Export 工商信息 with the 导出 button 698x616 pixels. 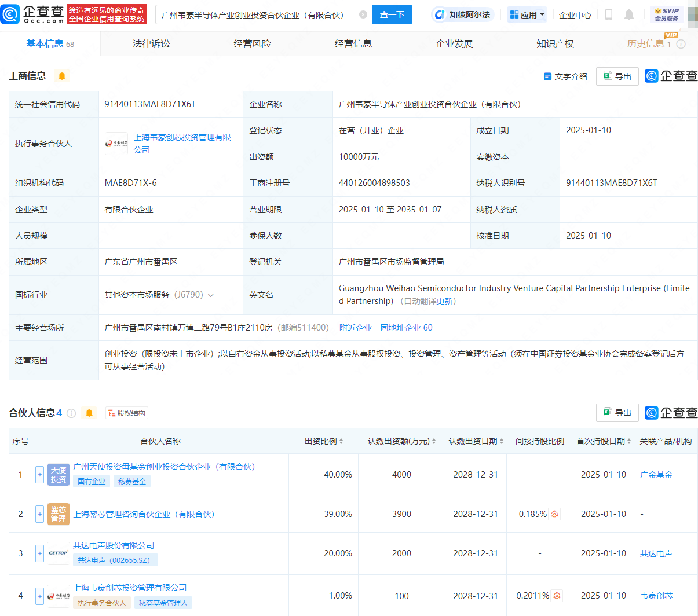[x=617, y=76]
